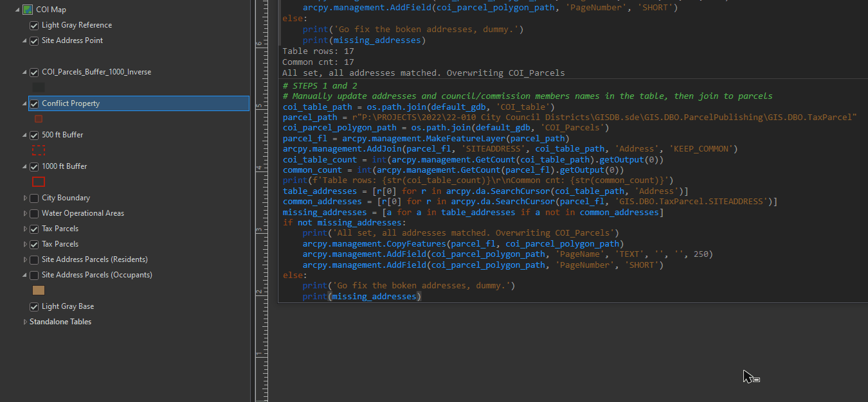Collapse the Conflict Property layer
Viewport: 868px width, 402px height.
[25, 104]
